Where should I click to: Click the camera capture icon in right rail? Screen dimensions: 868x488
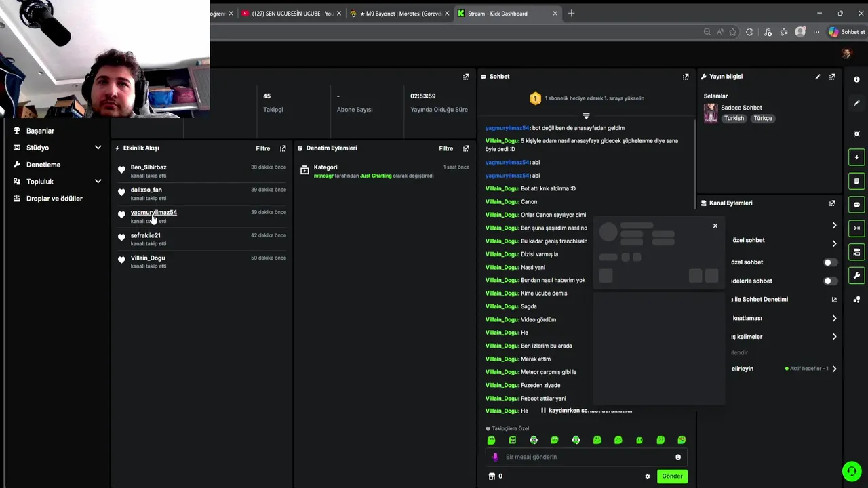point(856,134)
